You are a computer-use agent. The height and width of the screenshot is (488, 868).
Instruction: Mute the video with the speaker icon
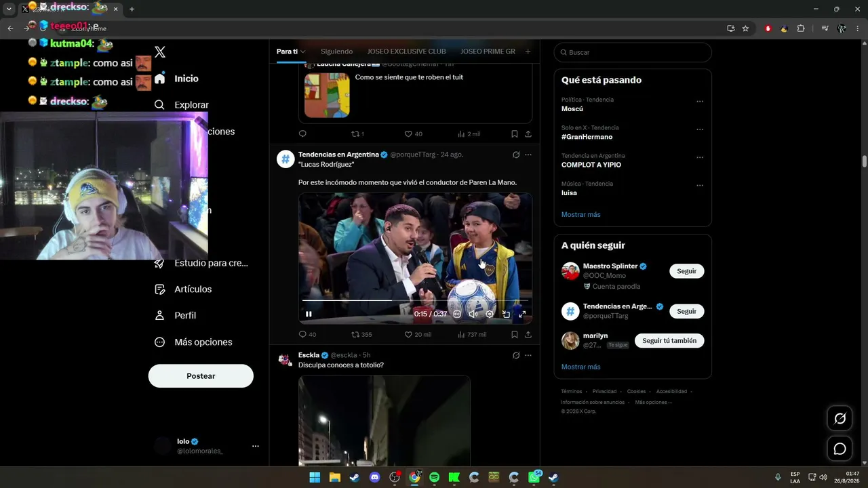[473, 314]
